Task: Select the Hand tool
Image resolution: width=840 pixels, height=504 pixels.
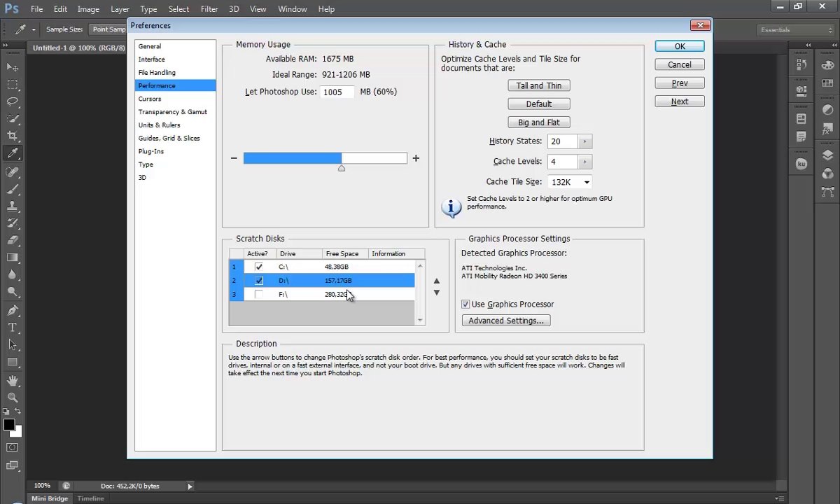Action: point(13,380)
